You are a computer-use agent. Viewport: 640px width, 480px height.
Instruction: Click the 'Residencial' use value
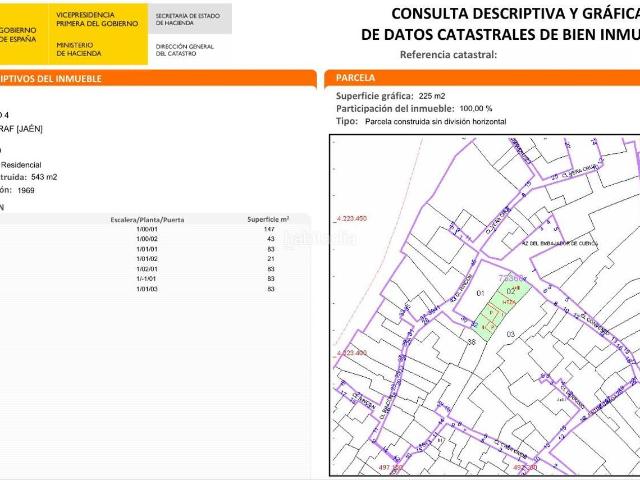21,165
